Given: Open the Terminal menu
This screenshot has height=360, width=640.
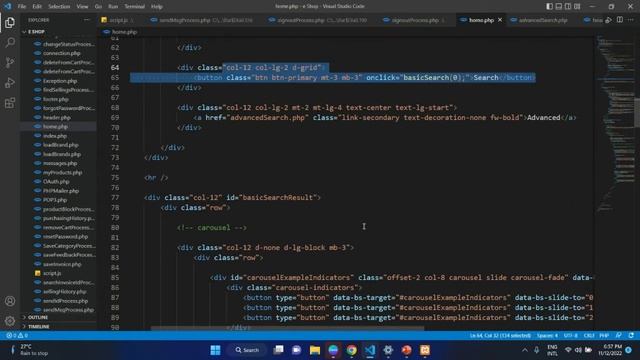Looking at the screenshot, I should click(134, 7).
